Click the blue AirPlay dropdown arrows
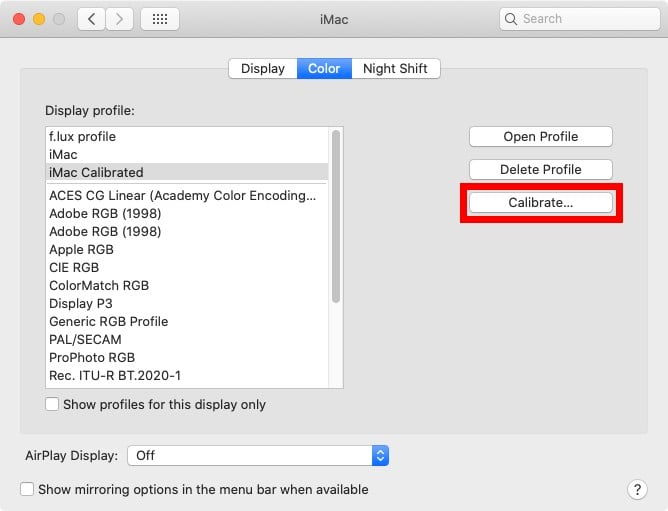The image size is (668, 511). pos(380,456)
